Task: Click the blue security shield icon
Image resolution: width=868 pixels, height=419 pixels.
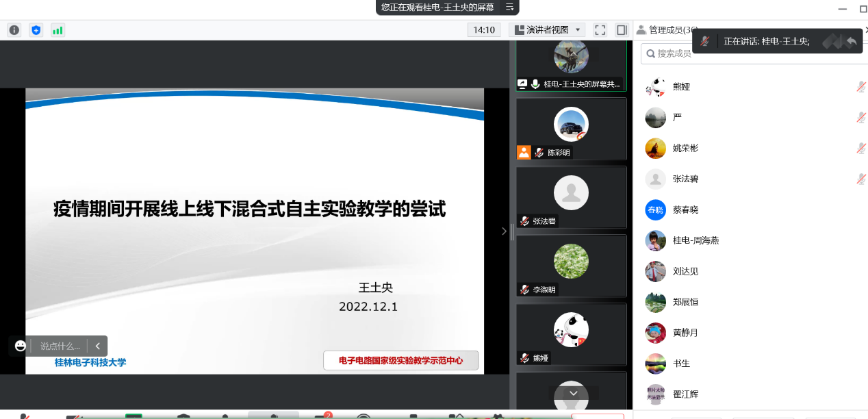Action: coord(36,30)
